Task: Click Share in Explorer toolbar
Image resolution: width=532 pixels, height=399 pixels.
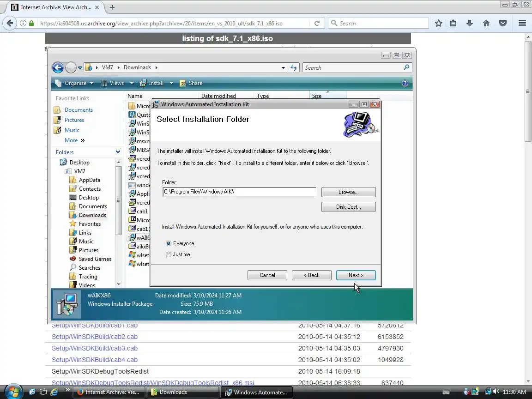Action: [191, 83]
